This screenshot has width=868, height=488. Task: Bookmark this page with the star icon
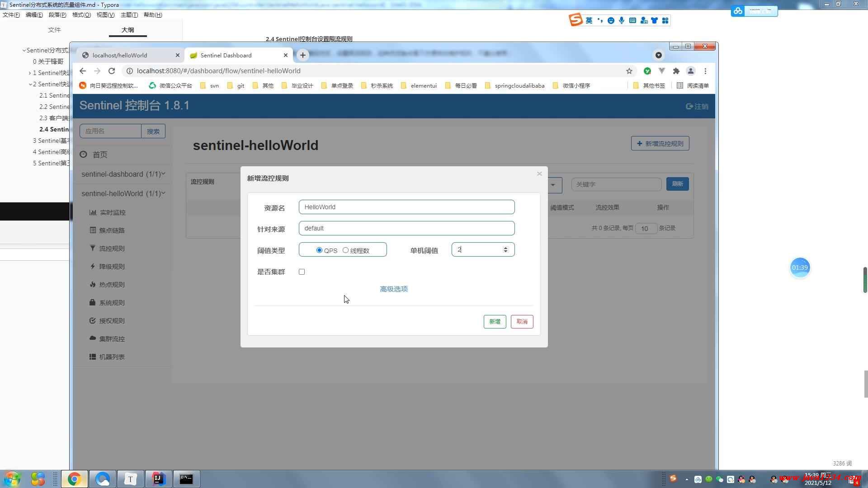pos(629,71)
